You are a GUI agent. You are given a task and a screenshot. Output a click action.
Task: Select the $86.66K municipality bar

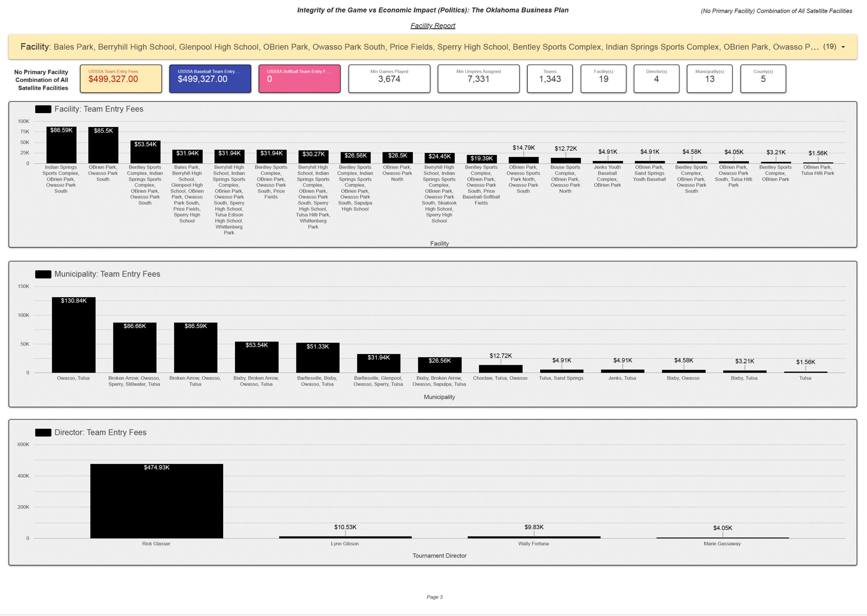[x=135, y=348]
